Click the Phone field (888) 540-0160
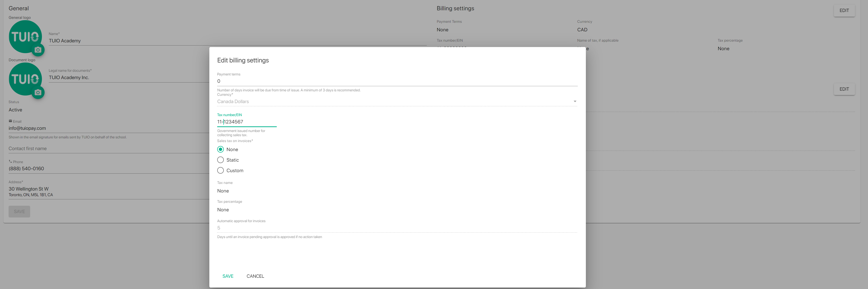This screenshot has height=289, width=868. [109, 169]
